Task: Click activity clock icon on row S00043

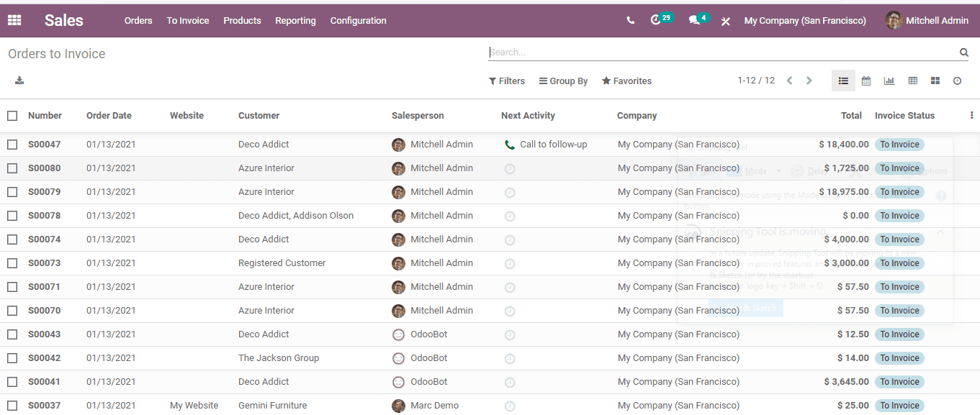Action: coord(510,335)
